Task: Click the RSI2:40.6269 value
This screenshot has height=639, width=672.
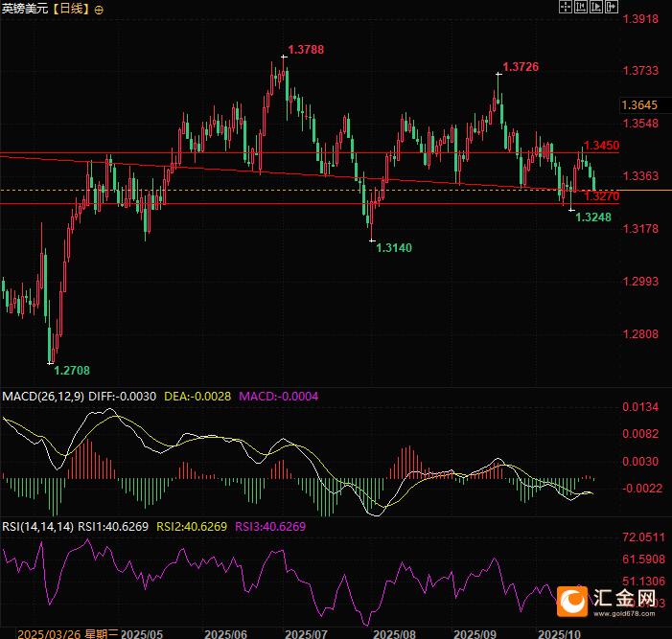Action: click(x=192, y=526)
